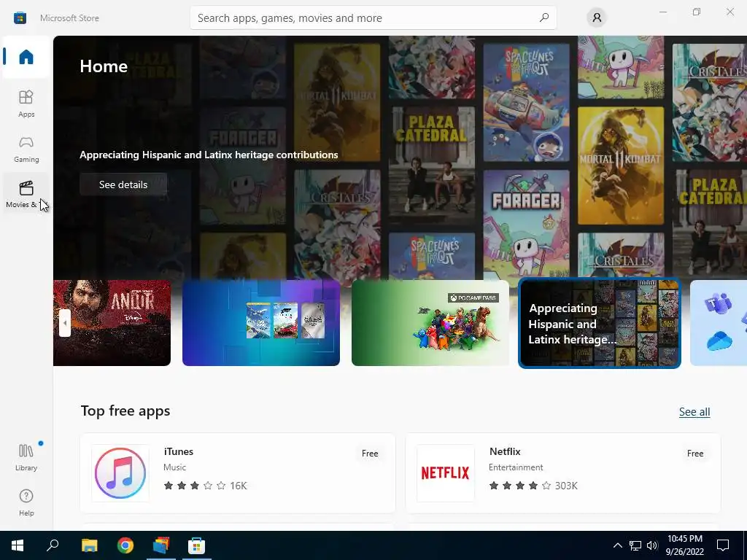Viewport: 747px width, 560px height.
Task: Click Microsoft Store taskbar icon
Action: [196, 545]
